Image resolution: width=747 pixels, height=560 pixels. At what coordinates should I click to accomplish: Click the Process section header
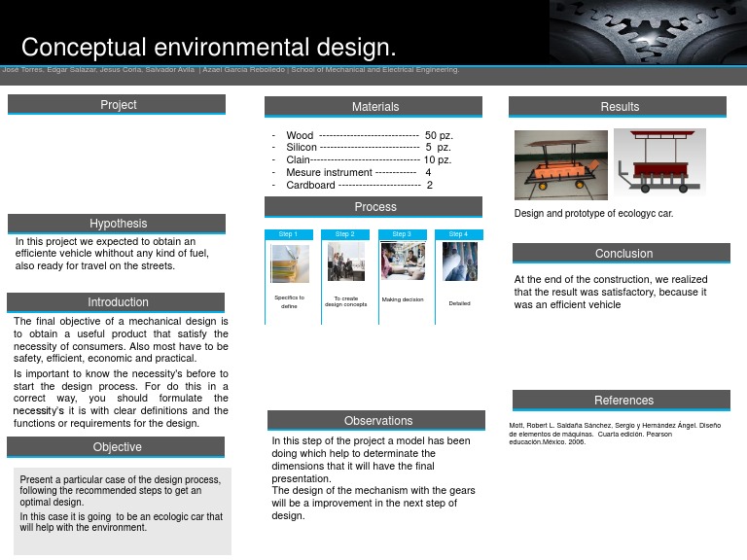(x=373, y=207)
